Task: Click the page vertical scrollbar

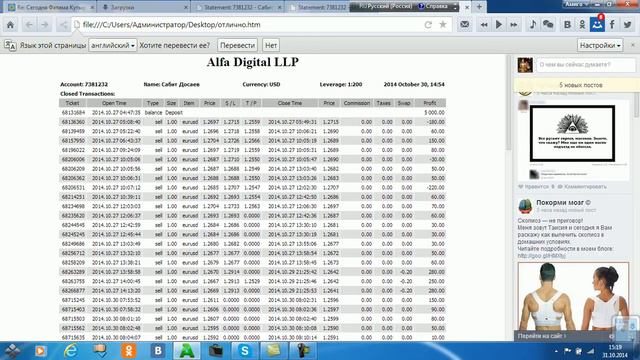Action: tap(508, 102)
